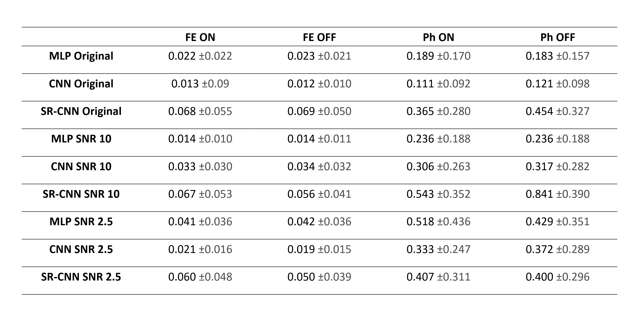The image size is (644, 324).
Task: Click the FE OFF column header
Action: (319, 37)
